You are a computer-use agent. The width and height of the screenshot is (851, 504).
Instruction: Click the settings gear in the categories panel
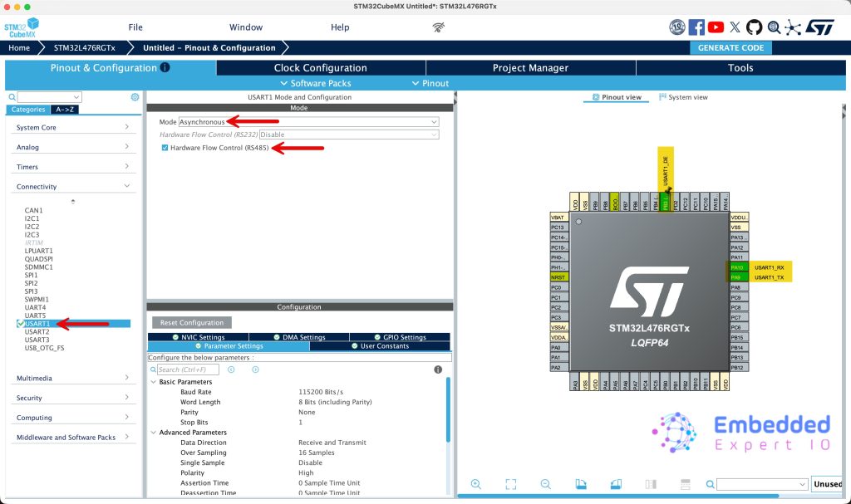tap(135, 97)
